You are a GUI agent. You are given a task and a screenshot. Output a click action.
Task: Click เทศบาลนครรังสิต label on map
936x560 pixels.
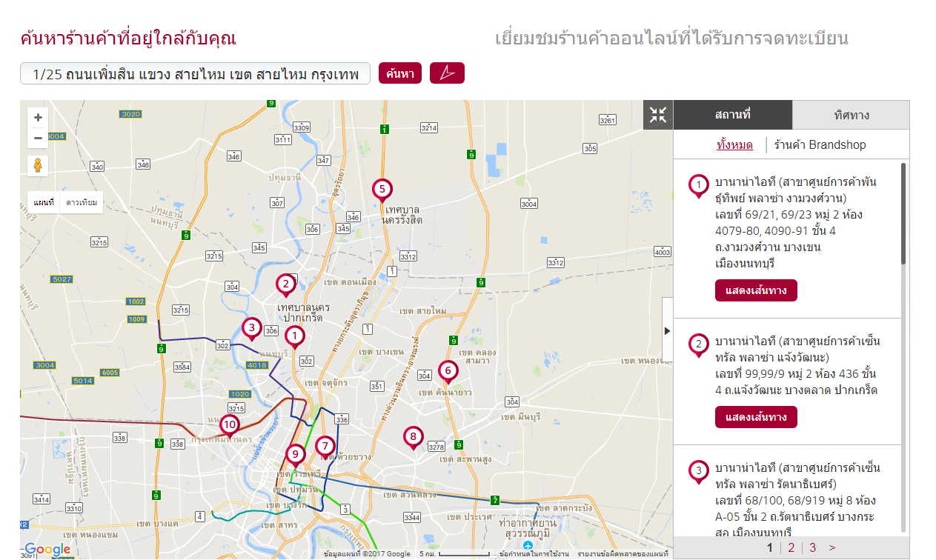(402, 215)
